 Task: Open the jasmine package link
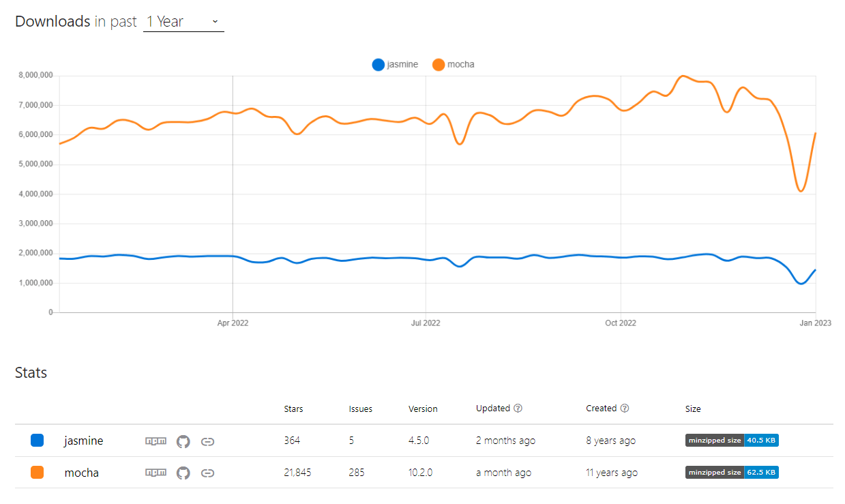tap(83, 441)
